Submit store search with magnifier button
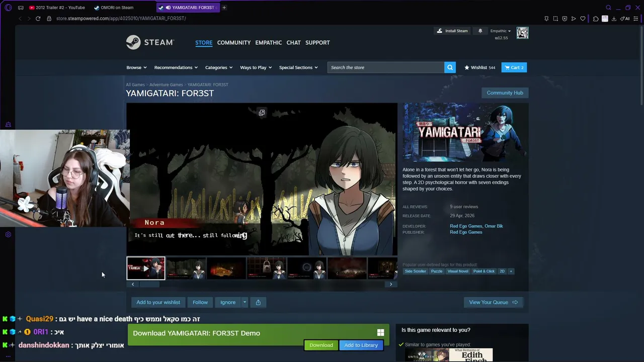 450,67
